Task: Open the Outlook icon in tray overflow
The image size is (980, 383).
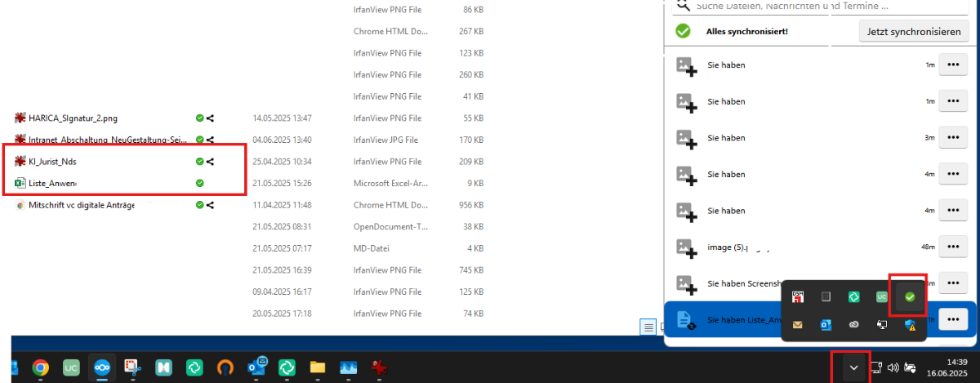Action: click(826, 324)
